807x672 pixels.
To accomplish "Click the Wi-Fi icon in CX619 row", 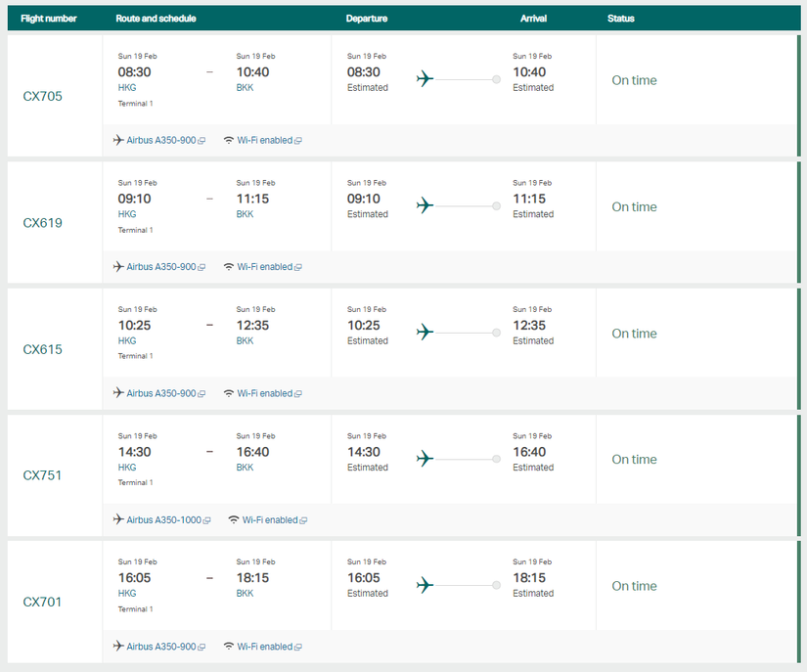I will coord(229,266).
